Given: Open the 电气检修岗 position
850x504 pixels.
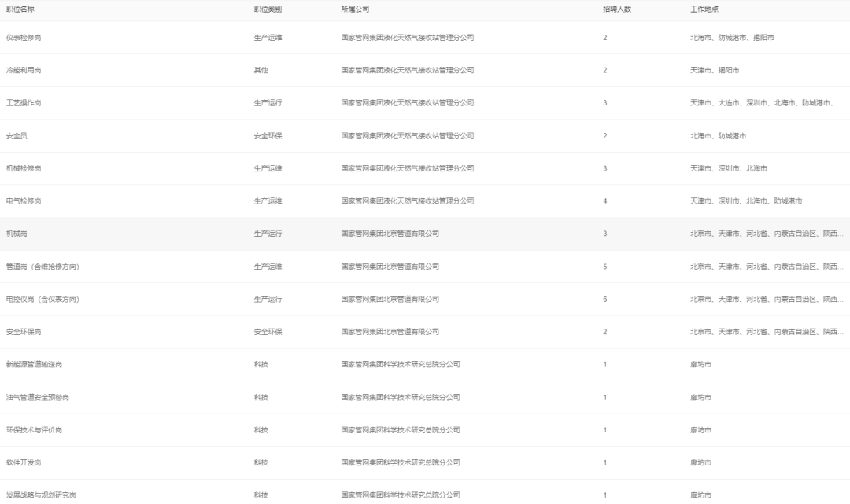Looking at the screenshot, I should [24, 200].
